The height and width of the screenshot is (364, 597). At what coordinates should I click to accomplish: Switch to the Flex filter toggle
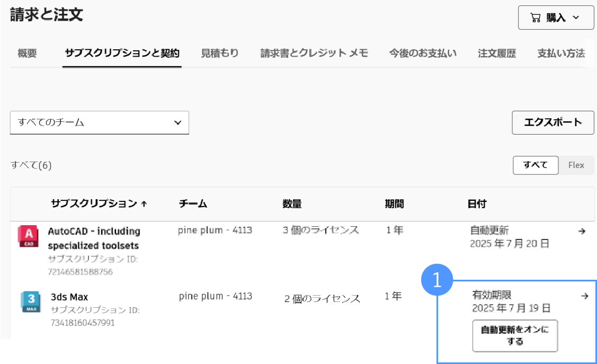tap(576, 165)
